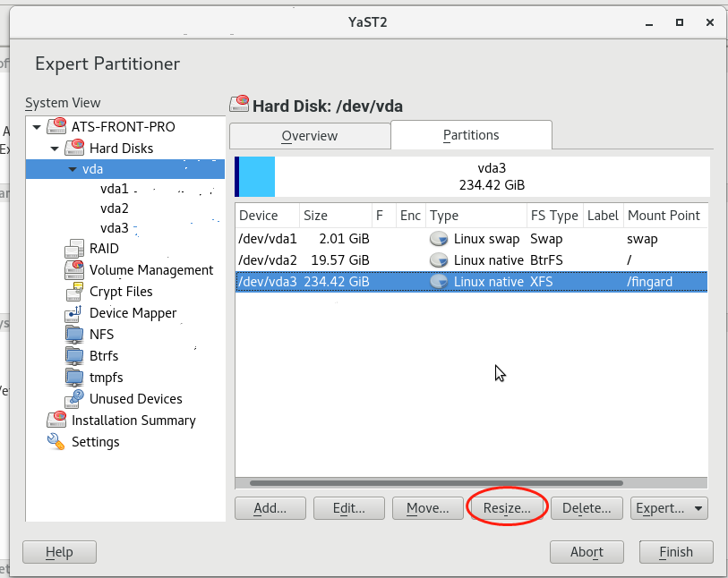Click the white vda3 segment in disk bar
The height and width of the screenshot is (578, 728).
(492, 177)
